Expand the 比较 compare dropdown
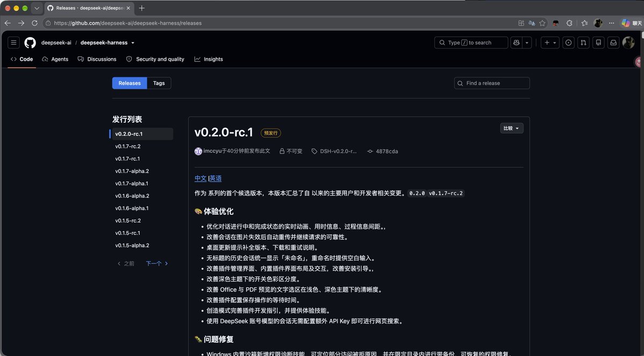644x356 pixels. click(511, 129)
